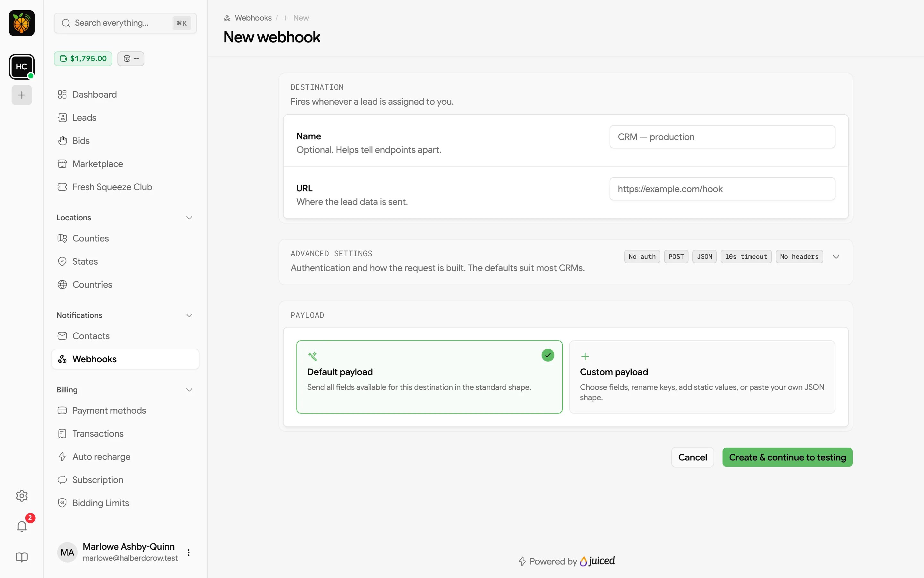This screenshot has width=924, height=578.
Task: Click the Custom payload plus icon
Action: tap(585, 356)
